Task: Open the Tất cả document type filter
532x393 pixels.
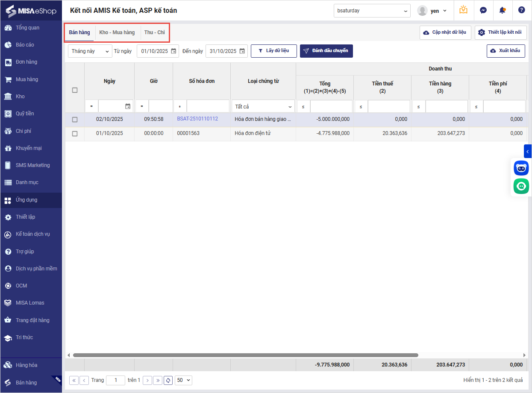Action: pos(263,106)
